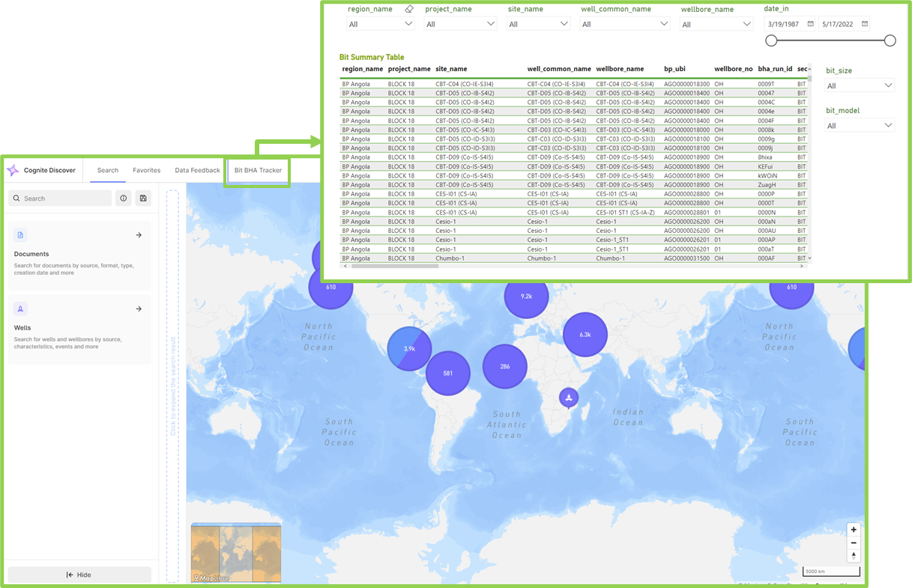
Task: Click the Cognite Discover star logo
Action: coord(13,170)
